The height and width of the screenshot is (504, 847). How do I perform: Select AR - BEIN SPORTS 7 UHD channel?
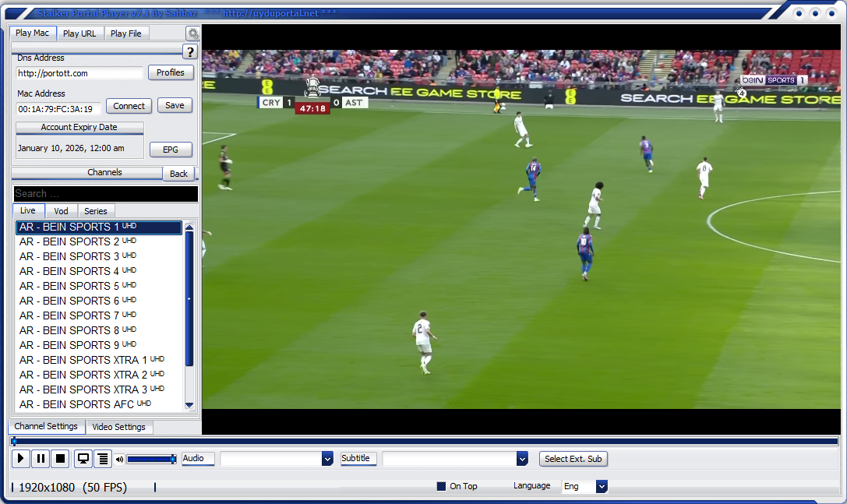[99, 315]
